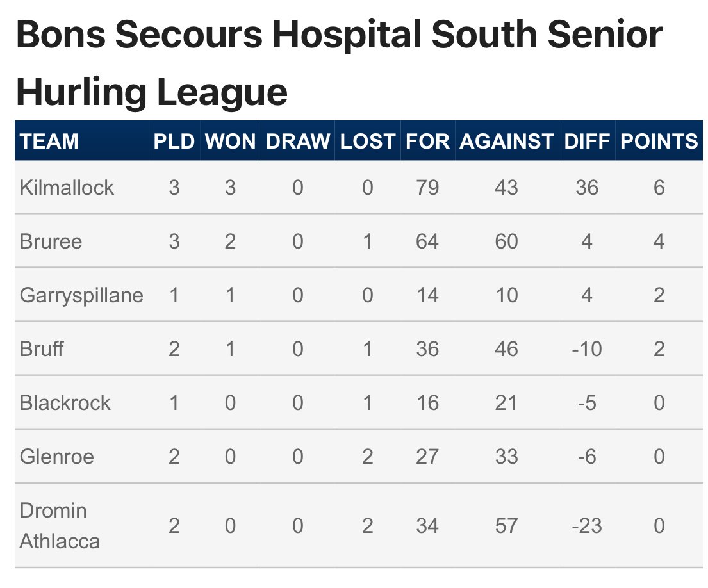Click Kilmallock's 79 scored-for value

[x=427, y=188]
